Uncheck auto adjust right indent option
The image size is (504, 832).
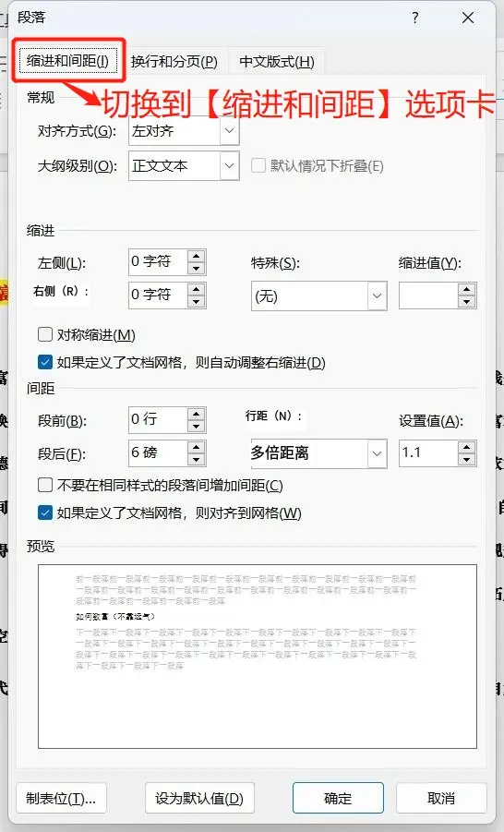45,362
